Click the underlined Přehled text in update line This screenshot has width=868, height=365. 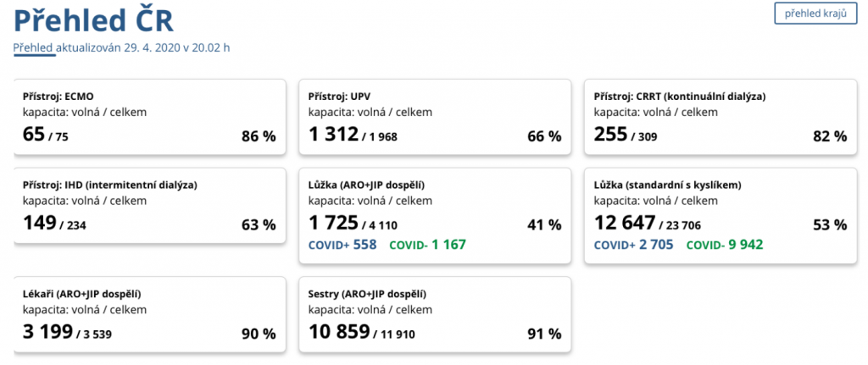click(33, 47)
